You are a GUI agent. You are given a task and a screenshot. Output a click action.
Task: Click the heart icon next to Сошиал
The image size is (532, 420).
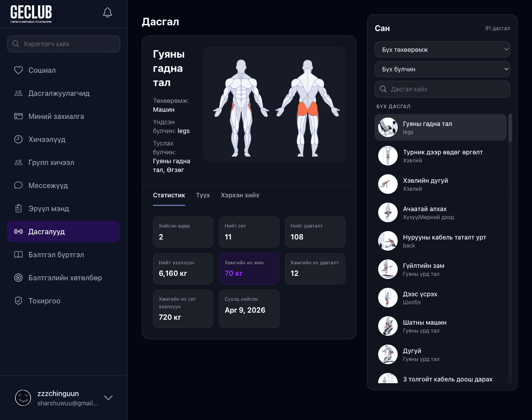[18, 70]
